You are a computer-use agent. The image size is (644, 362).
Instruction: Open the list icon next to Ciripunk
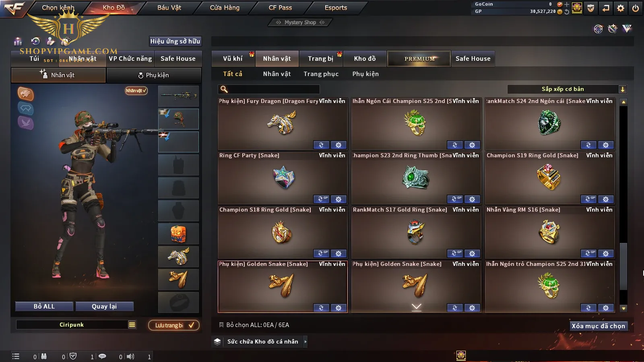(x=132, y=325)
